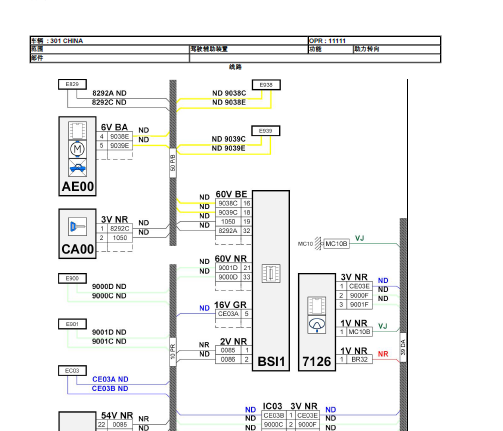
Task: Click the gauge dial icon in component 7126
Action: point(317,324)
